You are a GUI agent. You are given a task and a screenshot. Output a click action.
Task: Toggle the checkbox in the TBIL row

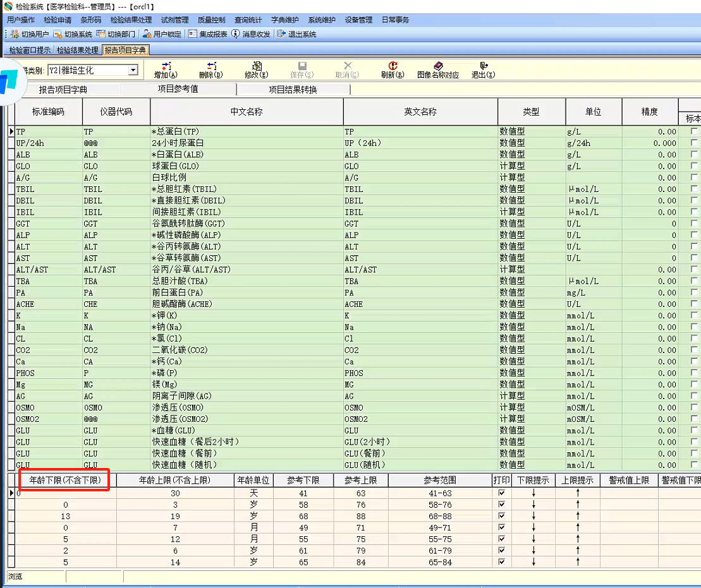click(x=694, y=189)
